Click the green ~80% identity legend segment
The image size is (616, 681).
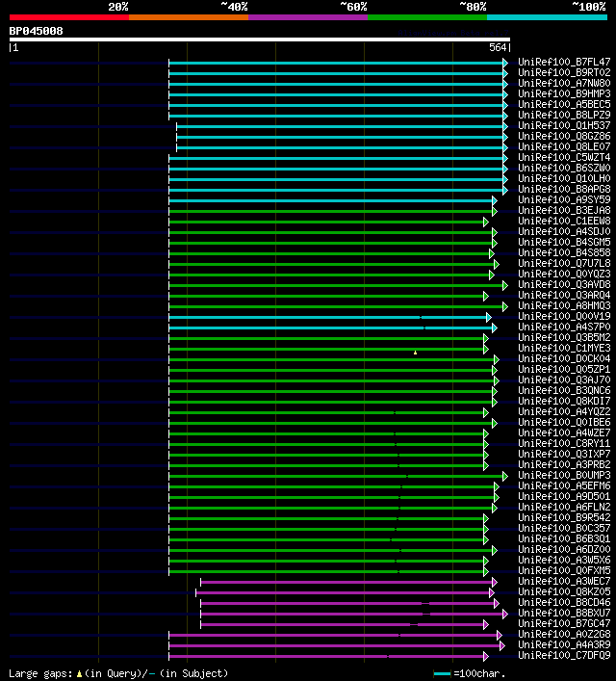pos(427,17)
